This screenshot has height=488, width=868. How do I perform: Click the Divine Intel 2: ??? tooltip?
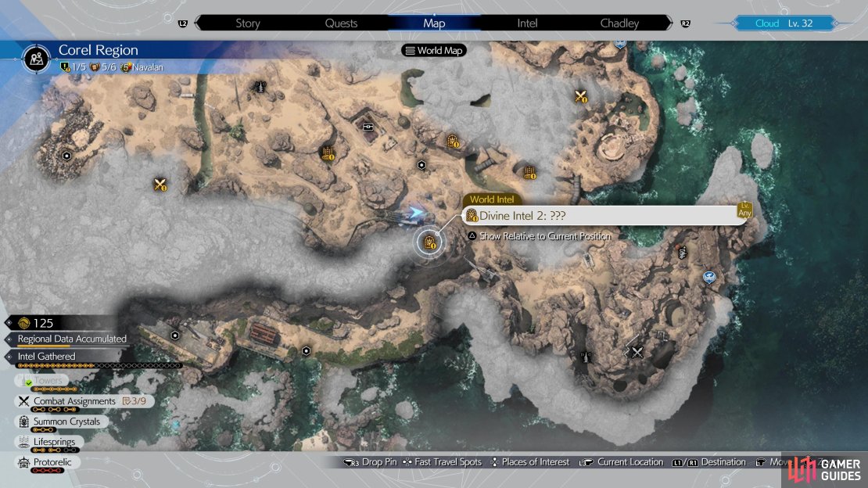point(604,216)
